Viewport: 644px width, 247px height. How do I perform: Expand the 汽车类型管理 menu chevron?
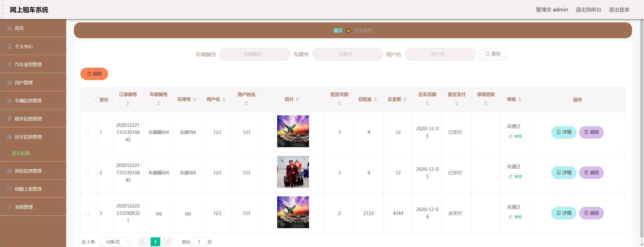[59, 64]
